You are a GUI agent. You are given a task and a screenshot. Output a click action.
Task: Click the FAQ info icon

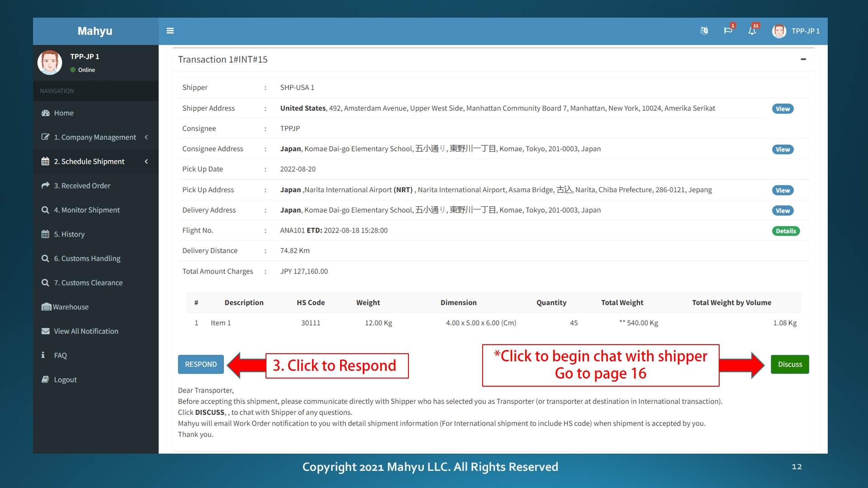[43, 355]
